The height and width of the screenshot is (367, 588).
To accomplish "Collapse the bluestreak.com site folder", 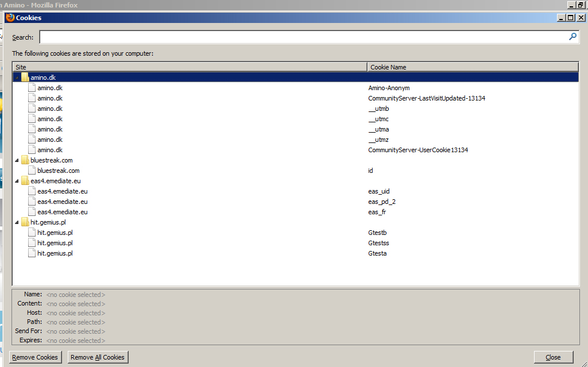I will 17,160.
